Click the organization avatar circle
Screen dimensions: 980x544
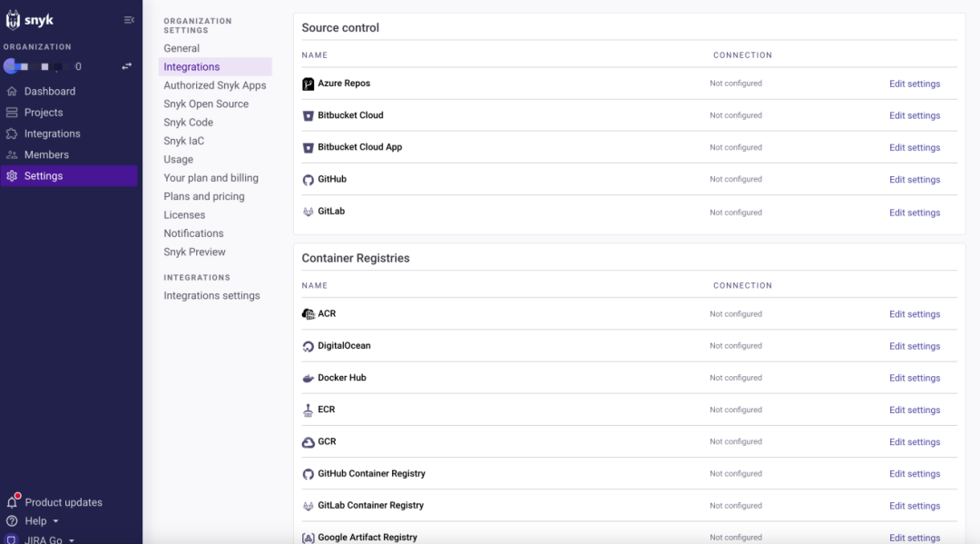pos(10,66)
